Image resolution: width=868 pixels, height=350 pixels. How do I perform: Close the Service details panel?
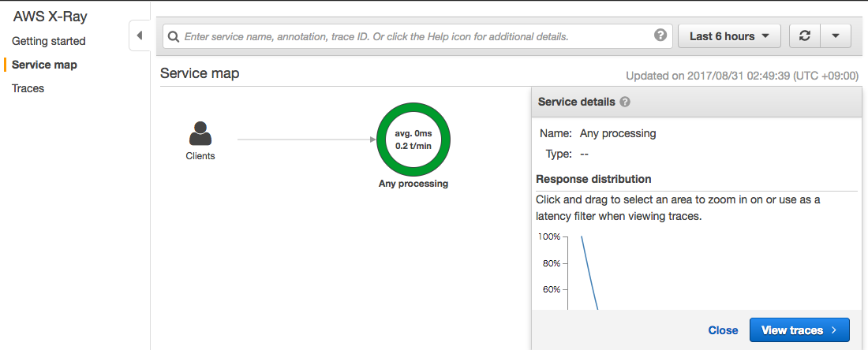(x=723, y=330)
